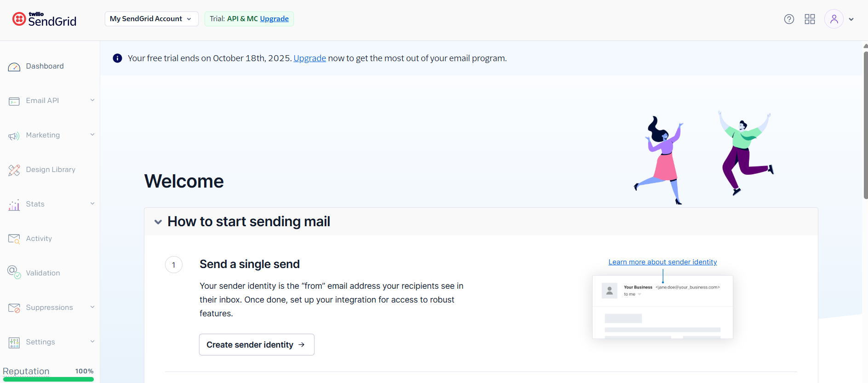This screenshot has height=383, width=868.
Task: Click the Reputation progress bar
Action: [x=48, y=379]
